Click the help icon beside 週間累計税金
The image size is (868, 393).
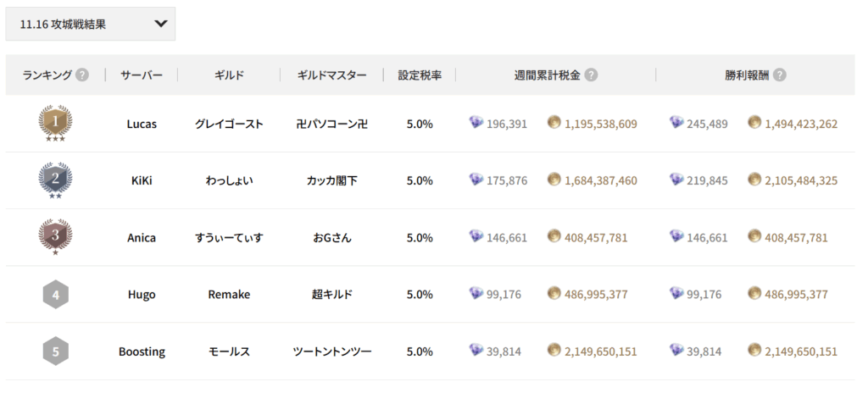click(x=591, y=75)
